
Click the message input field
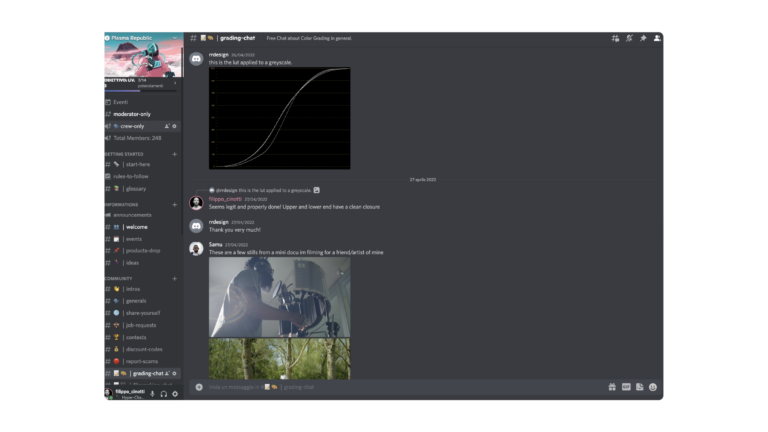400,386
